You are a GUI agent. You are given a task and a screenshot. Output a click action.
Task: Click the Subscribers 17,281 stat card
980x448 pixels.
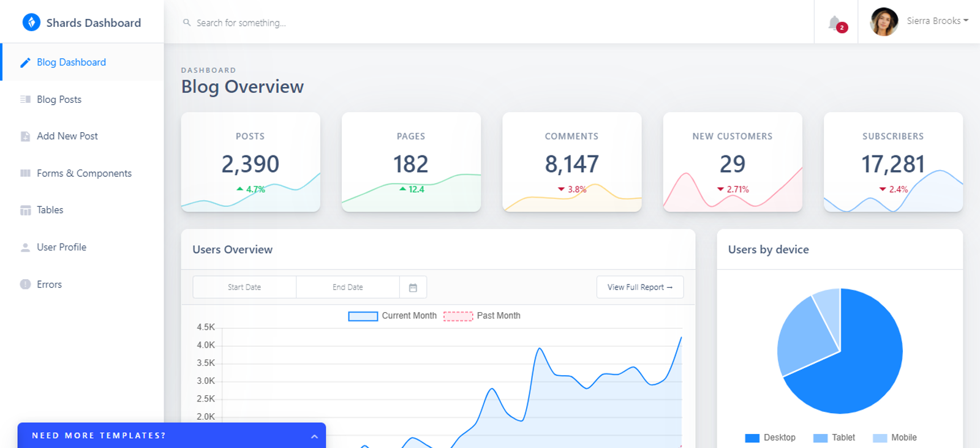tap(893, 162)
